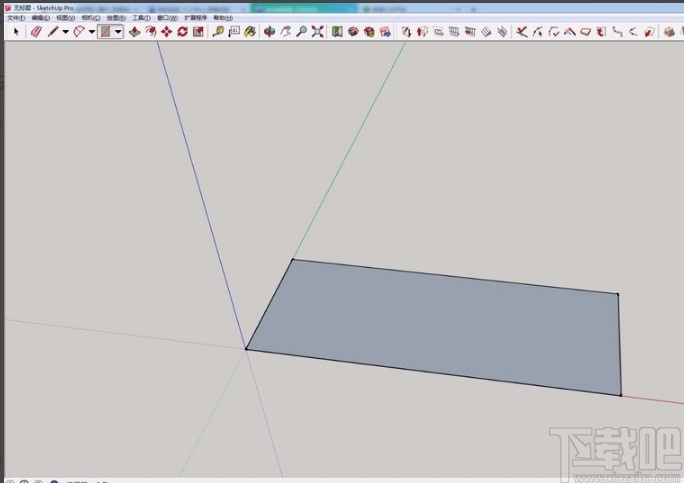Click the red layout export icon
Image resolution: width=684 pixels, height=483 pixels.
tap(385, 31)
